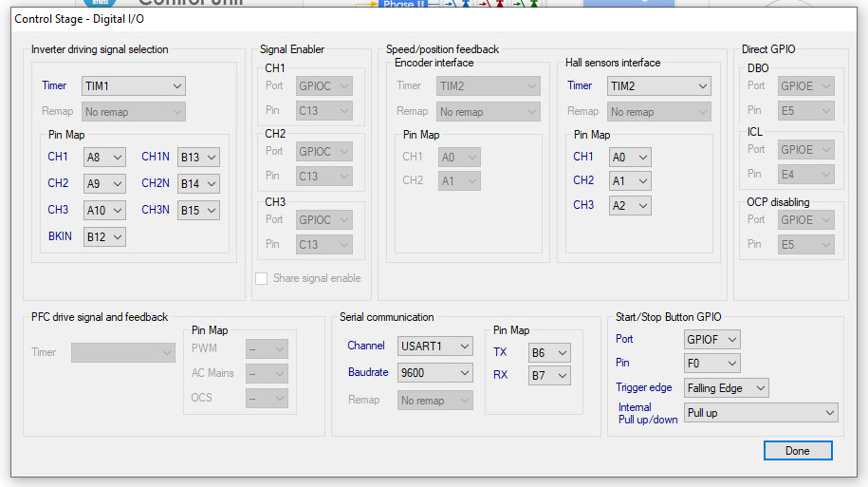
Task: Click the Done button
Action: [798, 450]
